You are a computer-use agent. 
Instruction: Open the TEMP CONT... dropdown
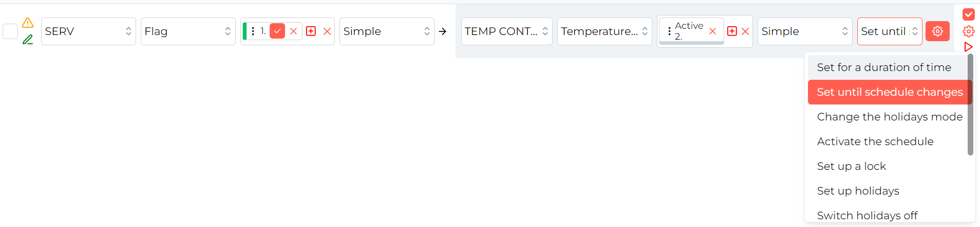point(506,31)
